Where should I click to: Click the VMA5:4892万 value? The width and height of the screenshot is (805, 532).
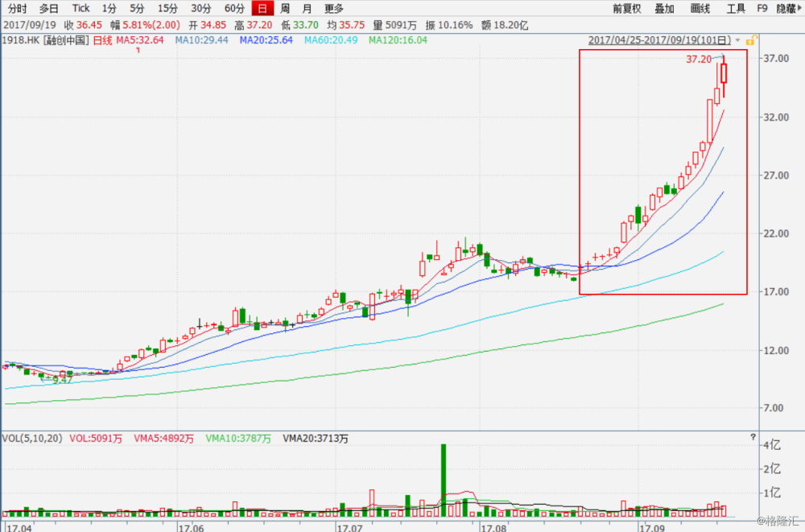[163, 439]
